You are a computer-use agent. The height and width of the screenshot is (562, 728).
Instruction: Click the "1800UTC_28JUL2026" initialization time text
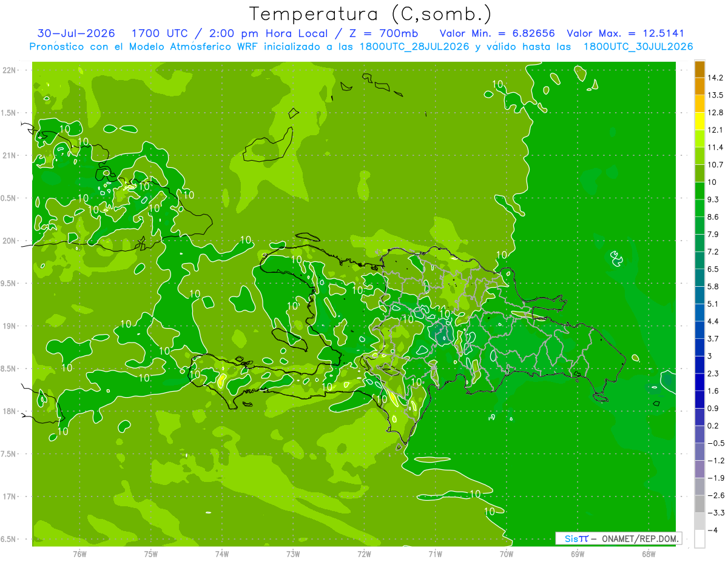pyautogui.click(x=414, y=47)
